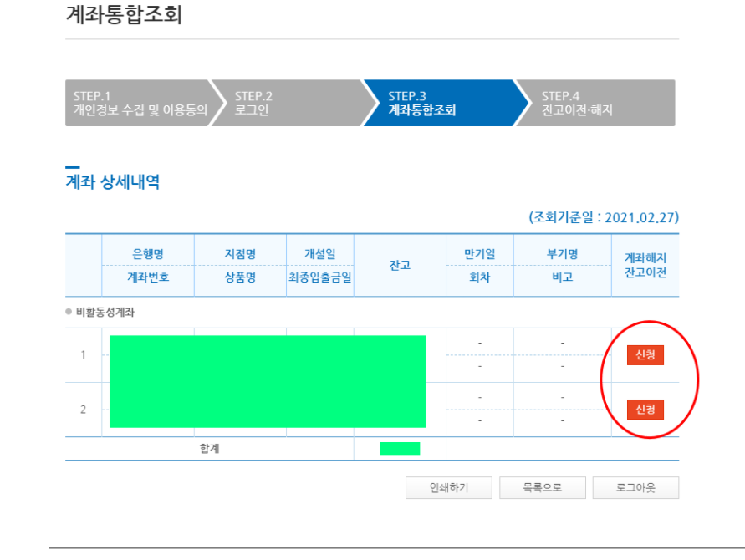
Task: Click the 은행명 column header
Action: click(x=148, y=254)
